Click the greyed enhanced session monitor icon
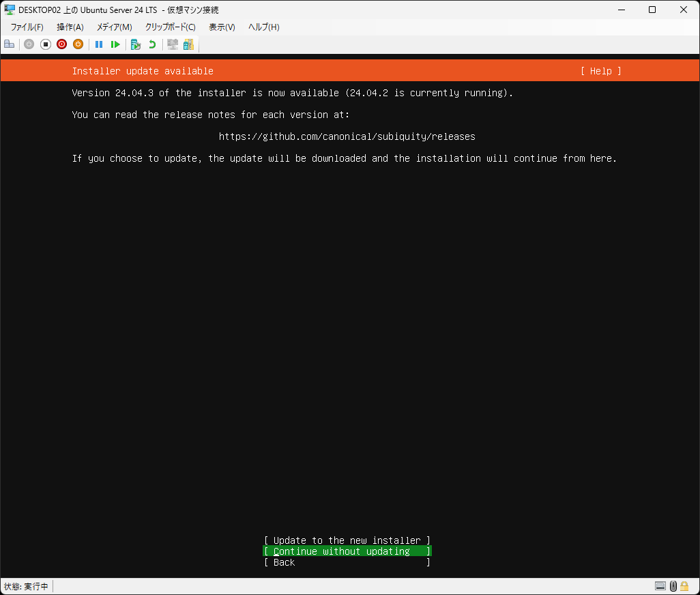The height and width of the screenshot is (595, 700). [173, 44]
